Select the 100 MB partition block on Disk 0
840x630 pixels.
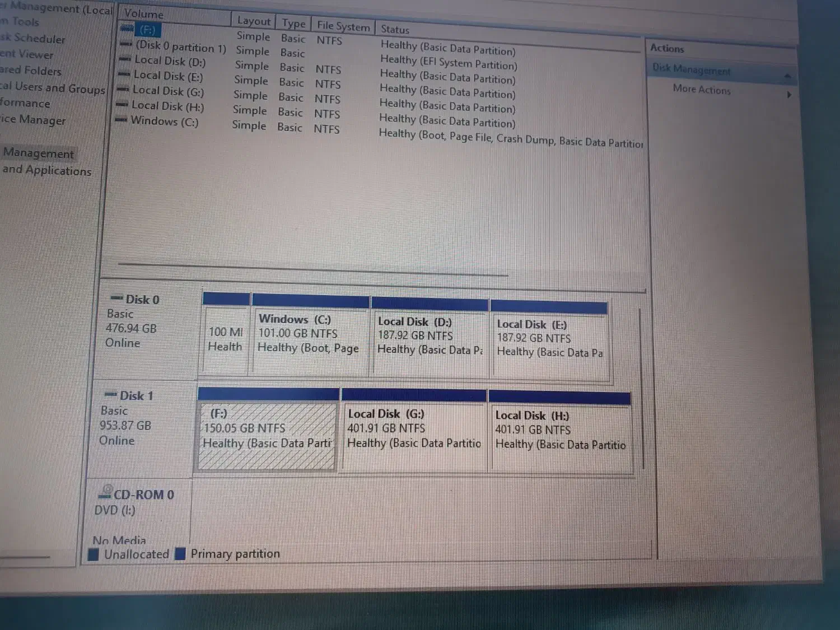226,339
